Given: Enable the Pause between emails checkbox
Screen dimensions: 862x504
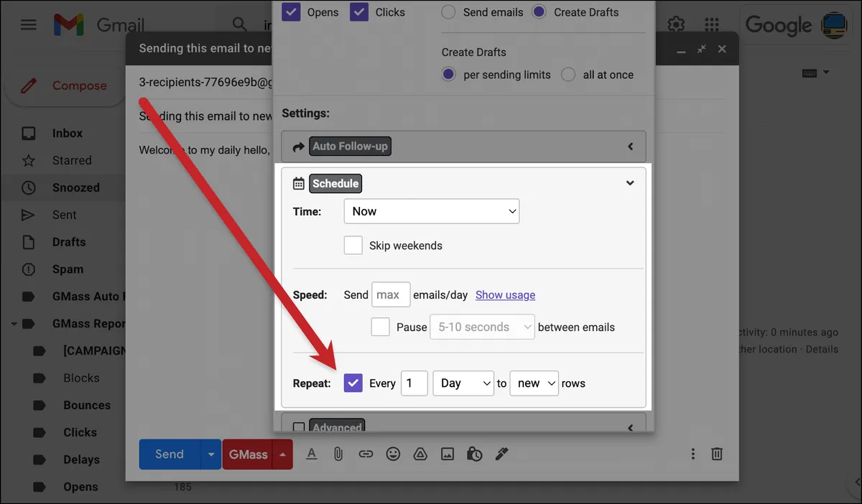Looking at the screenshot, I should pos(381,327).
